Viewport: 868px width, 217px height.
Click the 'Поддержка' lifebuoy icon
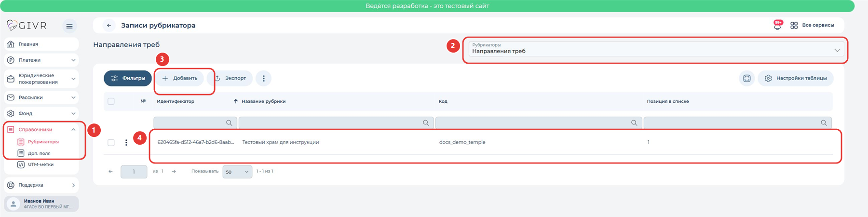point(11,185)
